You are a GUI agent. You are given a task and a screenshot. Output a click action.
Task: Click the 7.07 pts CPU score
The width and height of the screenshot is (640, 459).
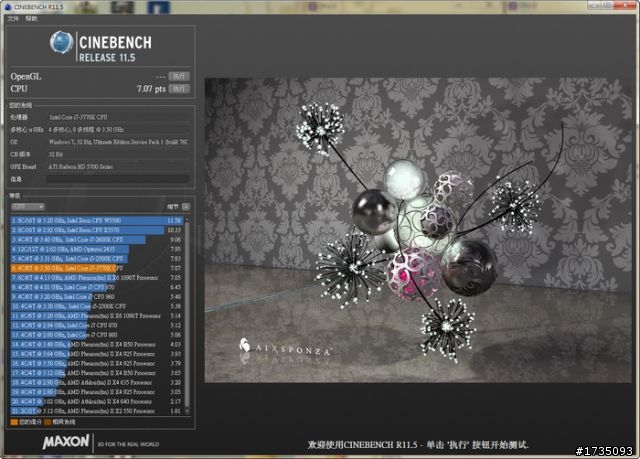(151, 89)
